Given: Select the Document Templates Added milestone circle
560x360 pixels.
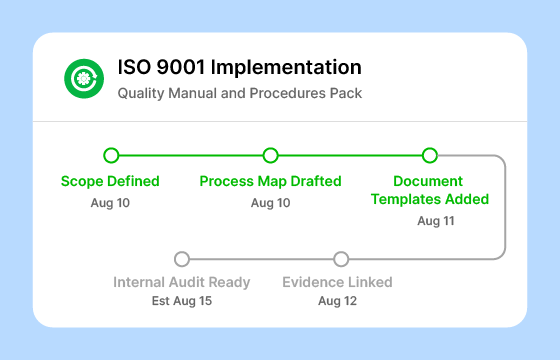Looking at the screenshot, I should [430, 156].
